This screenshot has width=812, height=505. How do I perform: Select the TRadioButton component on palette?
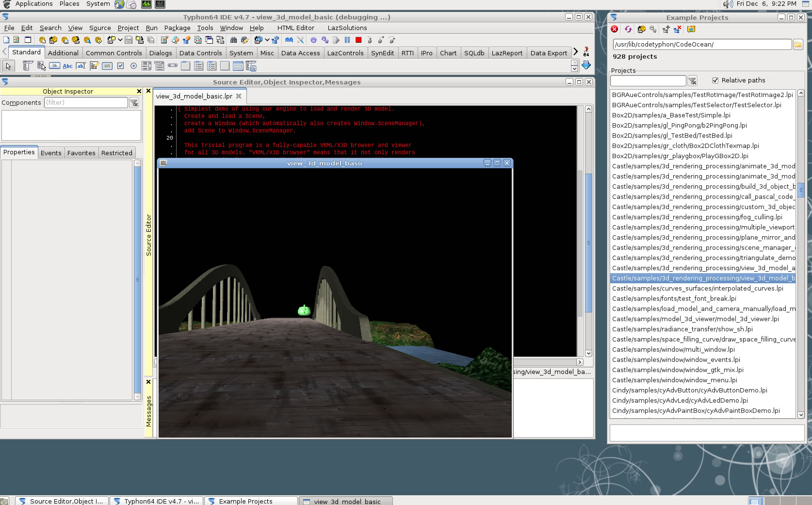point(133,65)
